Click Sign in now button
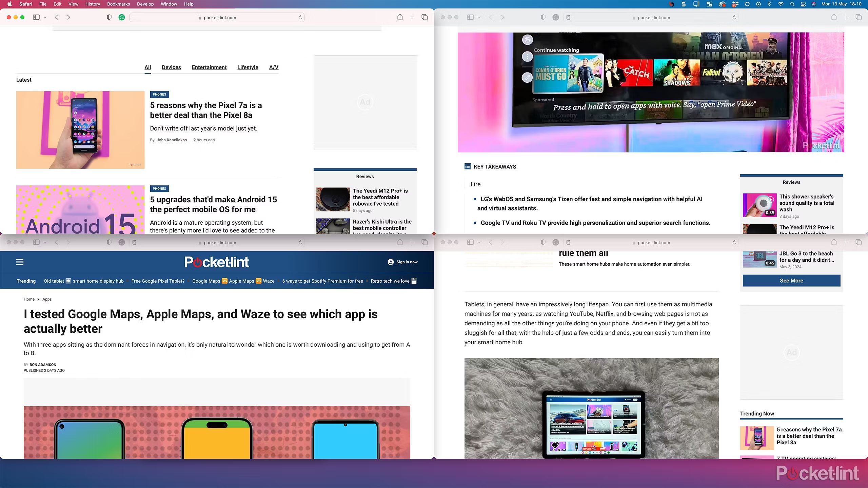 coord(403,262)
